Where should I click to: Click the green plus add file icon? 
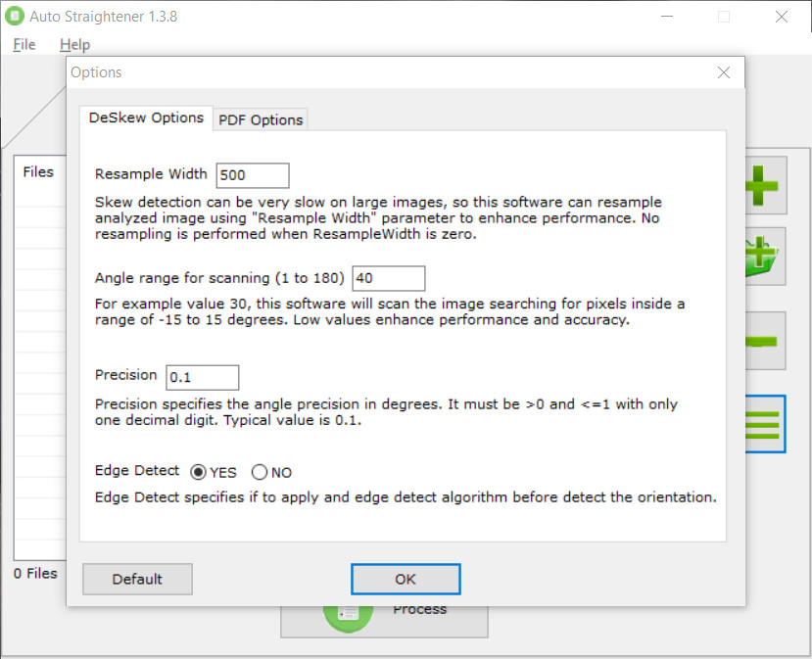(766, 185)
